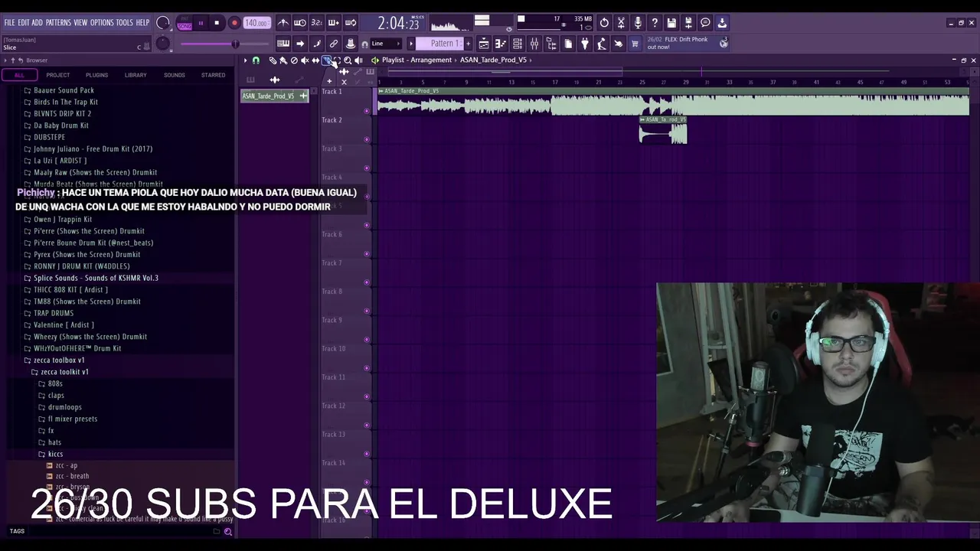Toggle the overdub/blend recording button
This screenshot has width=980, height=551.
tap(334, 22)
